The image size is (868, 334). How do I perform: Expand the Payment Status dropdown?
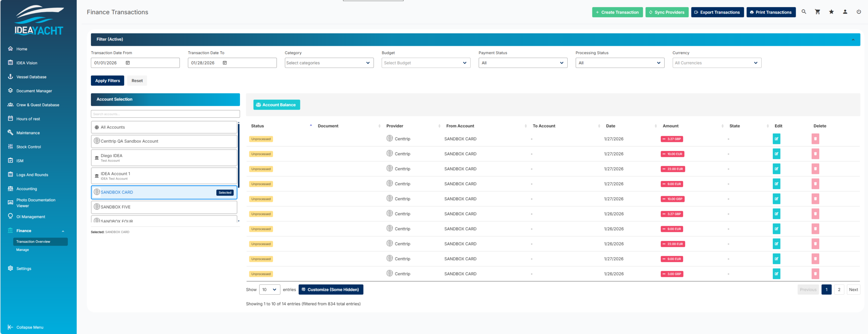click(x=522, y=63)
